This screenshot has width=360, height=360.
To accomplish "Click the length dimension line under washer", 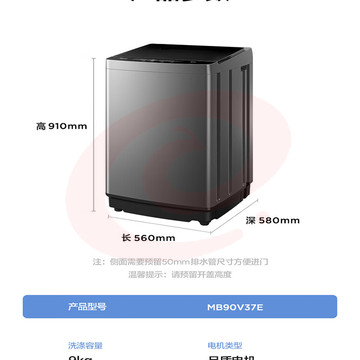I will click(x=159, y=224).
